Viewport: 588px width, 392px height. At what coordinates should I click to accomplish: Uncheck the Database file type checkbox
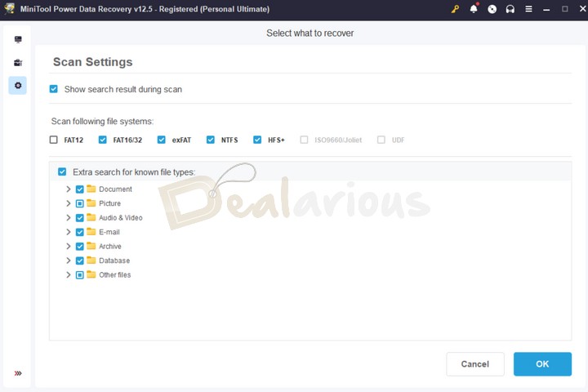coord(79,261)
